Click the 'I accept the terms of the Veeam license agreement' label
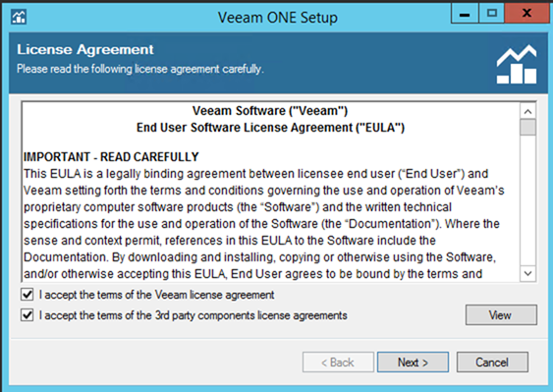 pos(156,295)
